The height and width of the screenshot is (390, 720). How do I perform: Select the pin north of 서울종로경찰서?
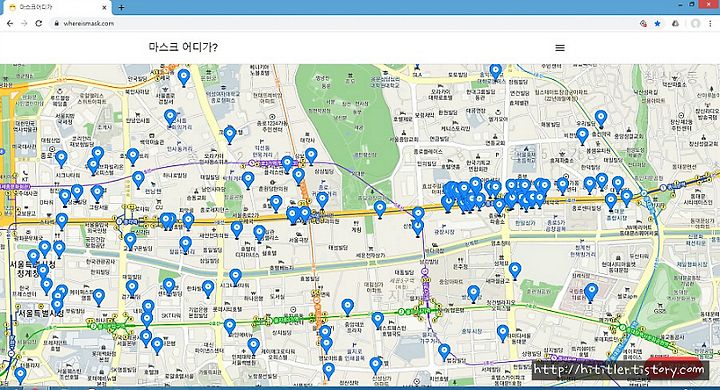tap(184, 78)
